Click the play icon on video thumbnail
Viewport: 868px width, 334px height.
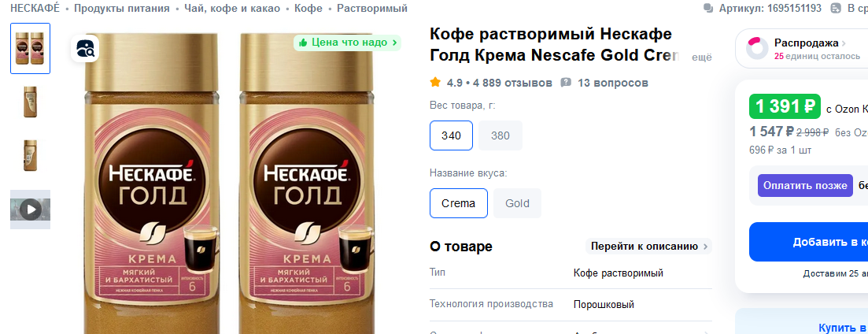coord(30,210)
